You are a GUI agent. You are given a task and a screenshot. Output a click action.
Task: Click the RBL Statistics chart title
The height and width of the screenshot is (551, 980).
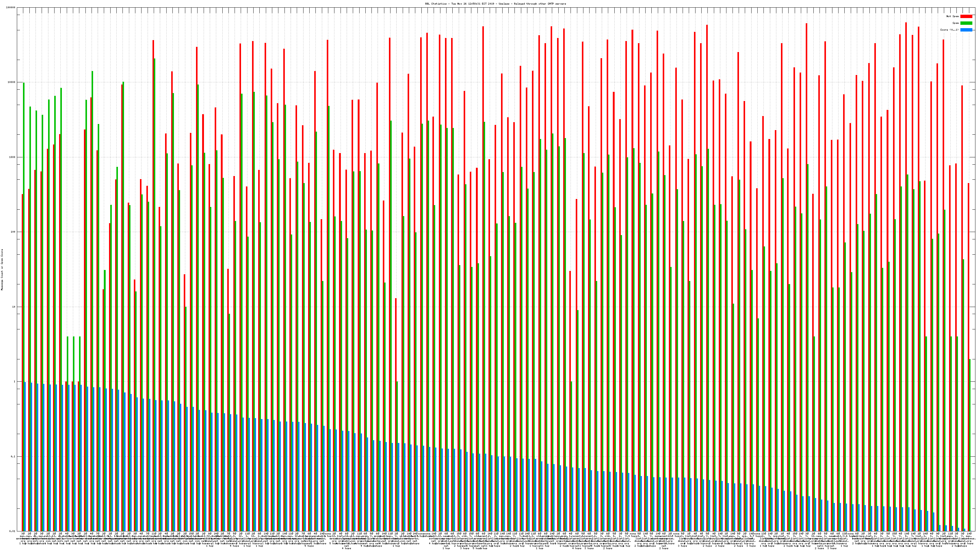495,4
